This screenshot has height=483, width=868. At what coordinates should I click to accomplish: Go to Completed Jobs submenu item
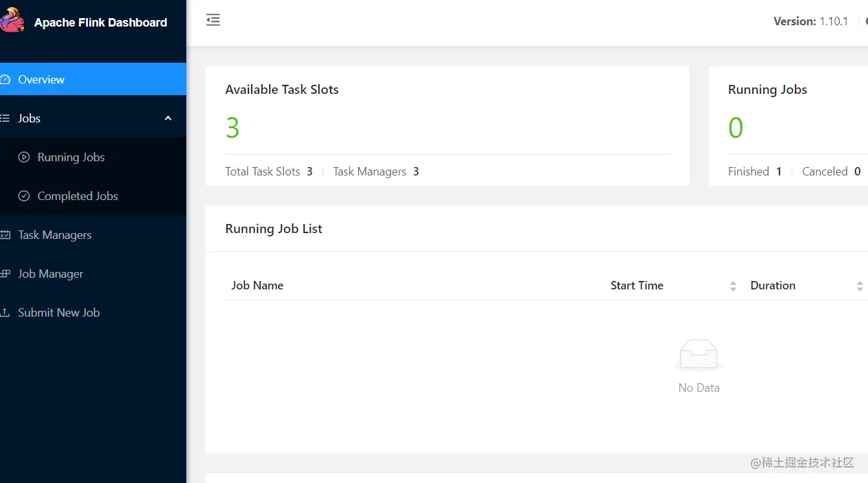tap(78, 196)
